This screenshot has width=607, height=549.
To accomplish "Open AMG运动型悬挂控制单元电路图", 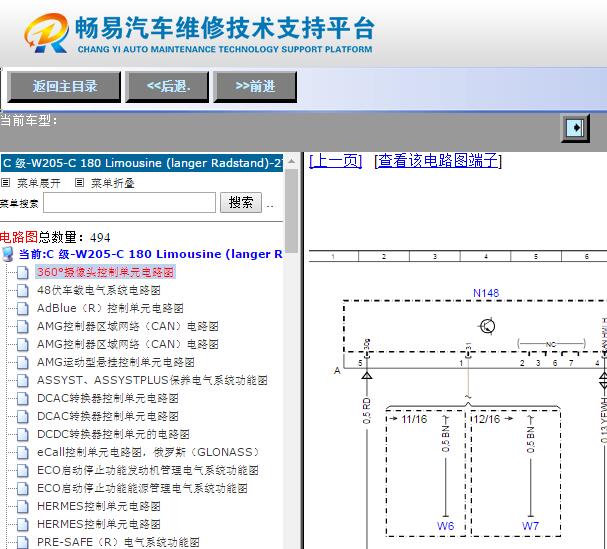I will click(115, 362).
